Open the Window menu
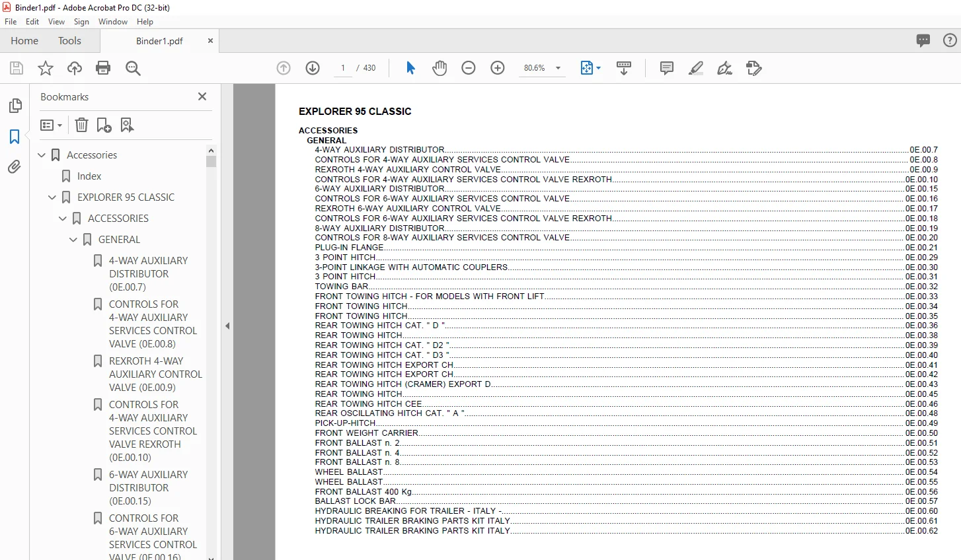 click(x=113, y=22)
